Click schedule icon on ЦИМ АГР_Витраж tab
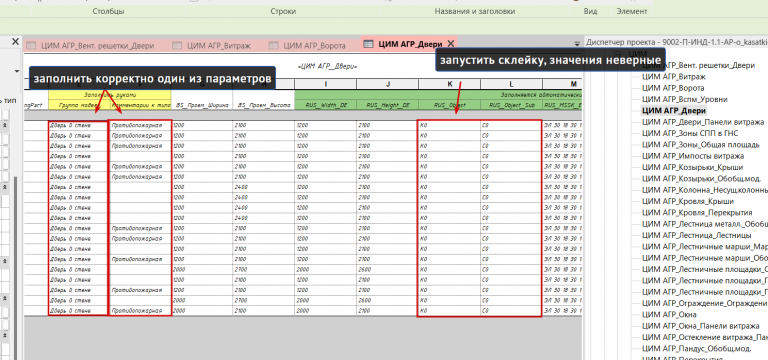The image size is (768, 360). click(177, 46)
